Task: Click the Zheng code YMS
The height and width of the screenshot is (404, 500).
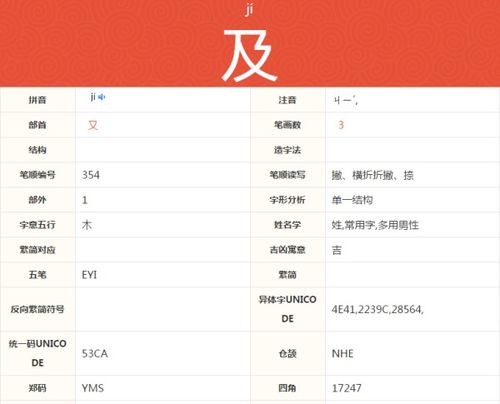Action: (x=93, y=388)
